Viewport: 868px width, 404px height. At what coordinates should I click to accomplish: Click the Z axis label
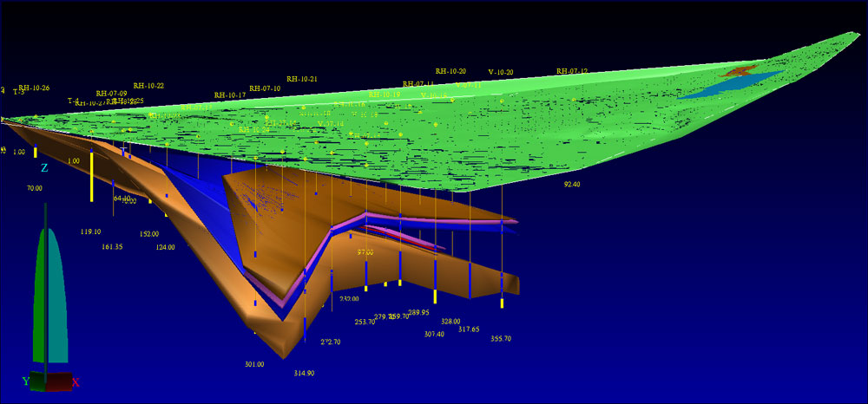(x=44, y=168)
